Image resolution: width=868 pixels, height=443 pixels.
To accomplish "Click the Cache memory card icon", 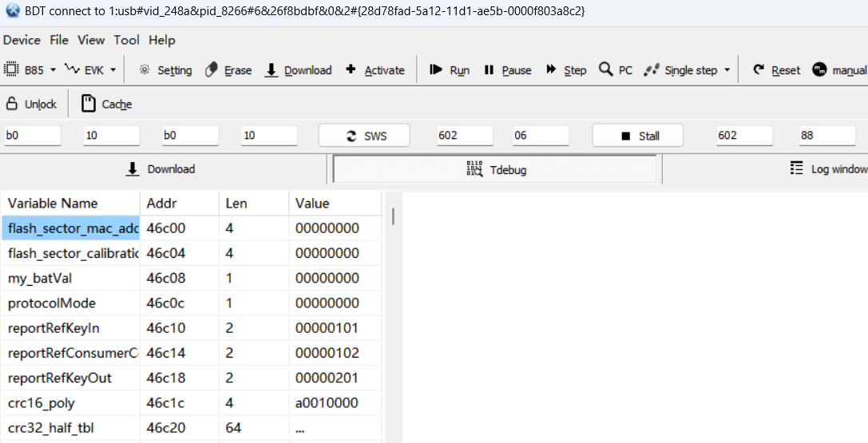I will [x=89, y=104].
